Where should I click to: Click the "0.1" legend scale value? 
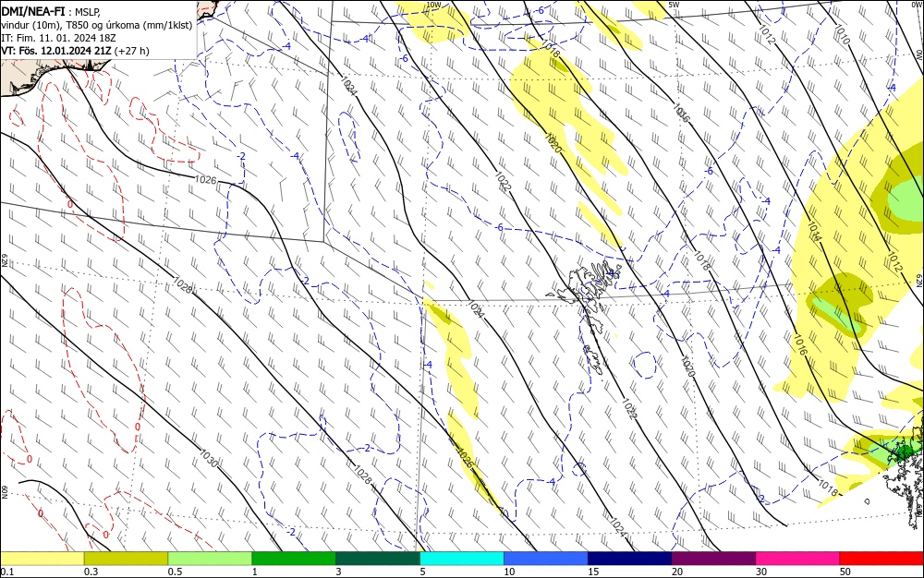click(7, 572)
